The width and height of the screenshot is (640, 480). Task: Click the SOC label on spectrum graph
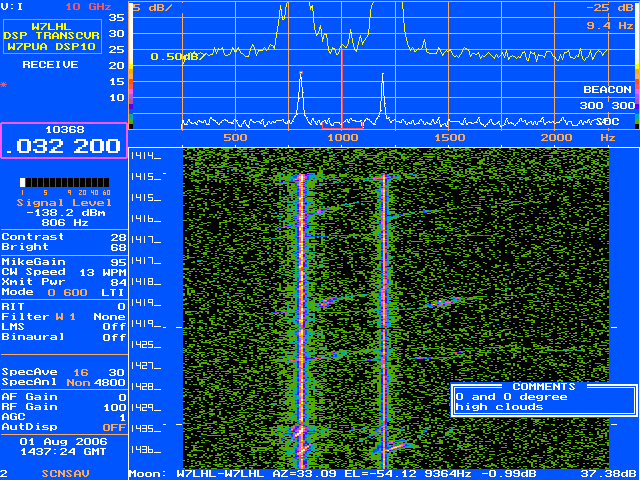tap(594, 120)
